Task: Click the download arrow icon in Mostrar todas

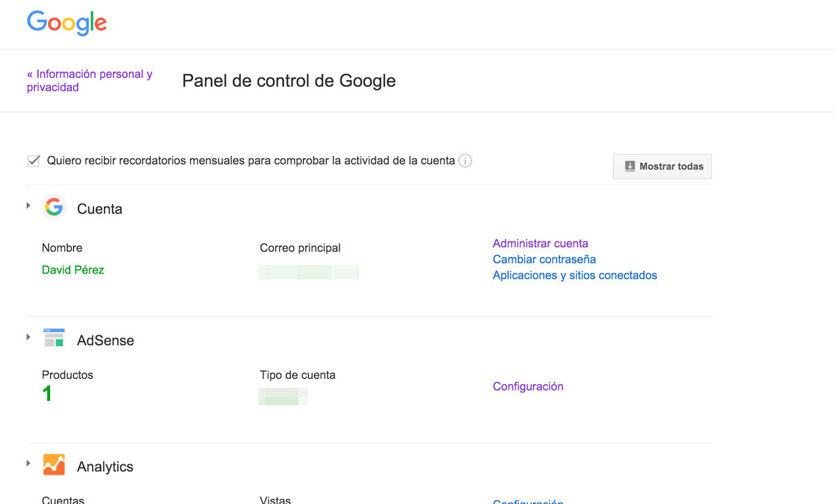Action: (x=630, y=166)
